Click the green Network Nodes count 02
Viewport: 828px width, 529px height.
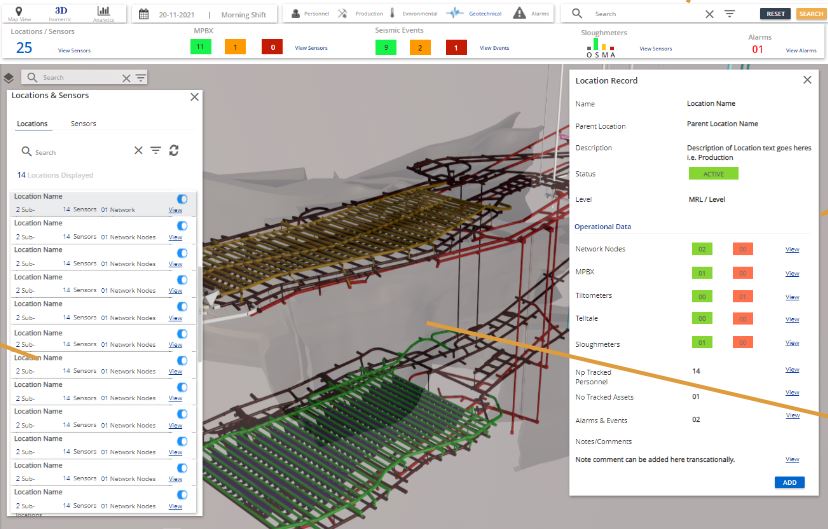coord(702,249)
